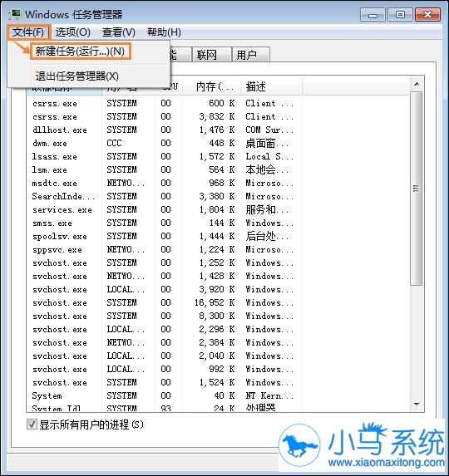Minimize the Task Manager window
Image resolution: width=449 pixels, height=476 pixels.
pos(373,15)
